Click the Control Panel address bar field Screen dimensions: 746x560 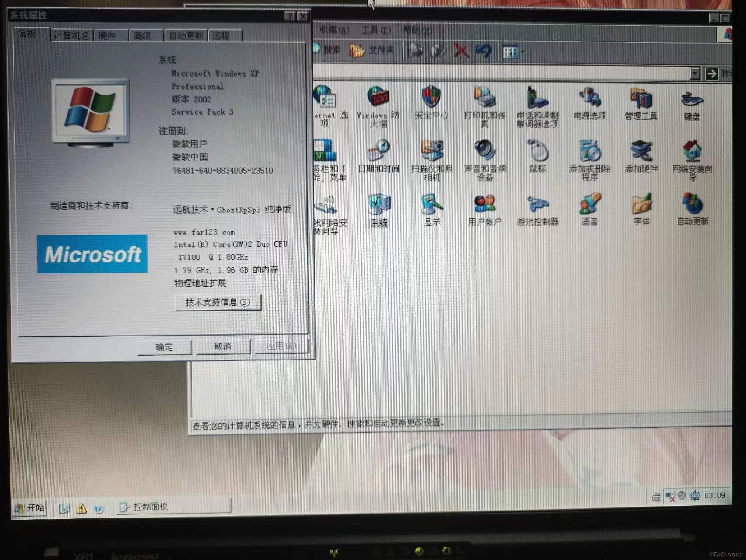coord(501,73)
